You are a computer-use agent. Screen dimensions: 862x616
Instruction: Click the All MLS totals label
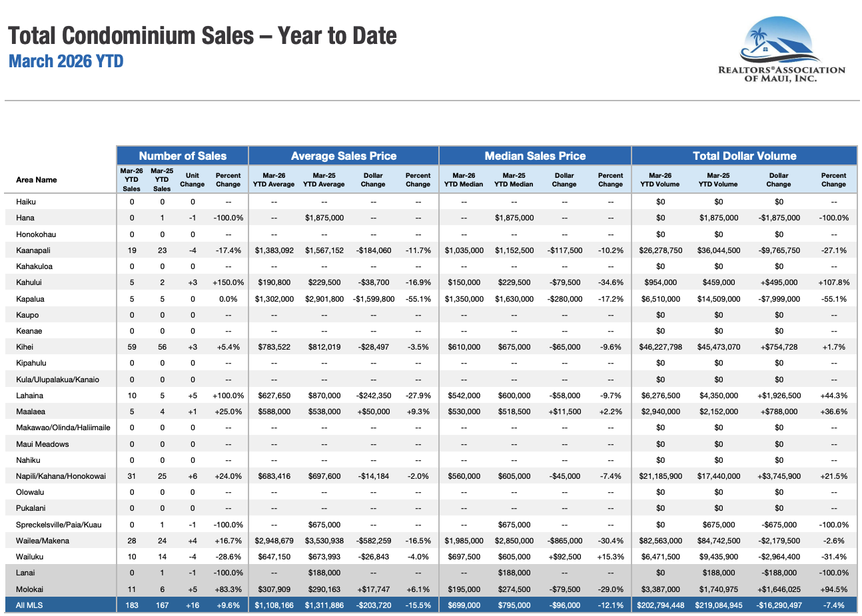click(x=29, y=605)
